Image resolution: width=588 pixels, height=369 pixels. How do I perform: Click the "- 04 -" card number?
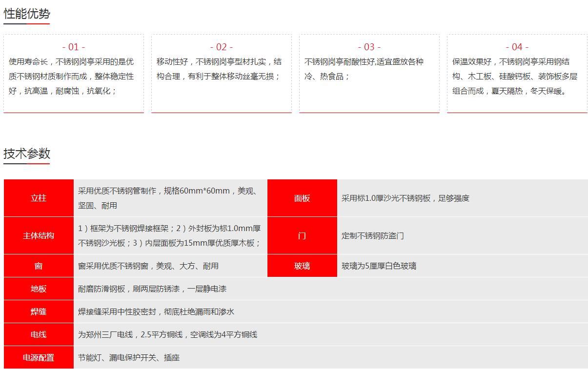click(x=517, y=47)
